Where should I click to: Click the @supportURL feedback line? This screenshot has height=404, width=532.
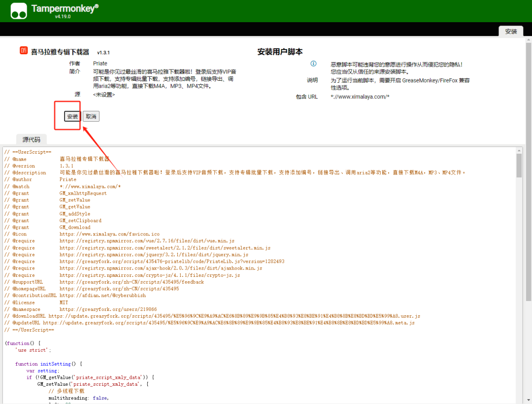(104, 282)
